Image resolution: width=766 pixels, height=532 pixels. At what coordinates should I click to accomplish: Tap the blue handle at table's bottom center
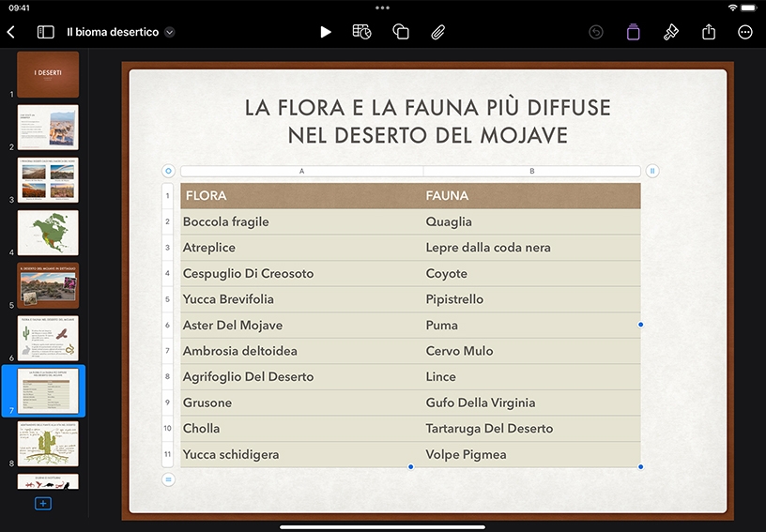411,467
